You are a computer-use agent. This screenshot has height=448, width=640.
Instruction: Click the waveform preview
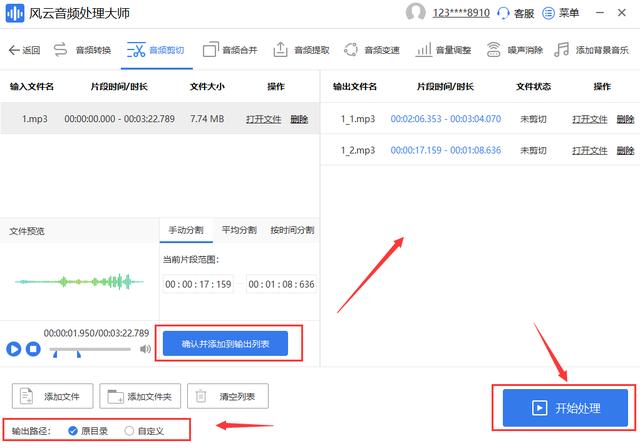pyautogui.click(x=79, y=282)
